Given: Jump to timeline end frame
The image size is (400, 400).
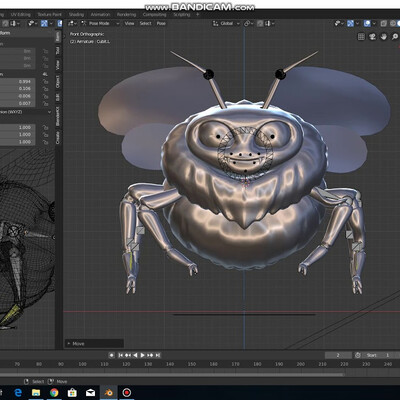Looking at the screenshot, I should 158,355.
